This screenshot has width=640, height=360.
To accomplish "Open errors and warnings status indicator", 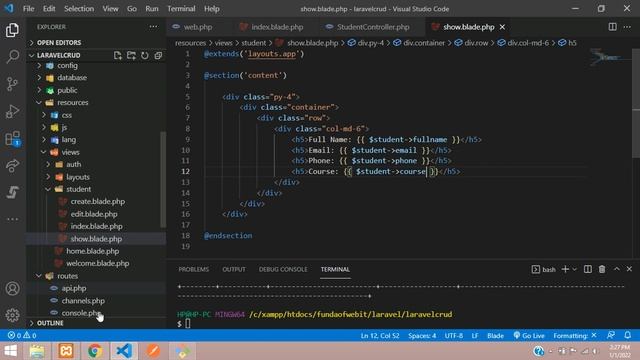I will (x=22, y=336).
